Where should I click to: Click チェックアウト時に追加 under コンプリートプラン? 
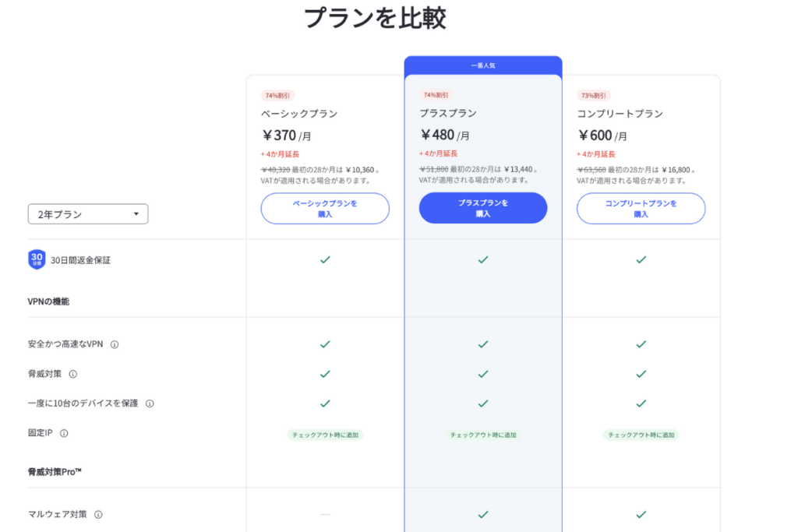click(x=641, y=435)
